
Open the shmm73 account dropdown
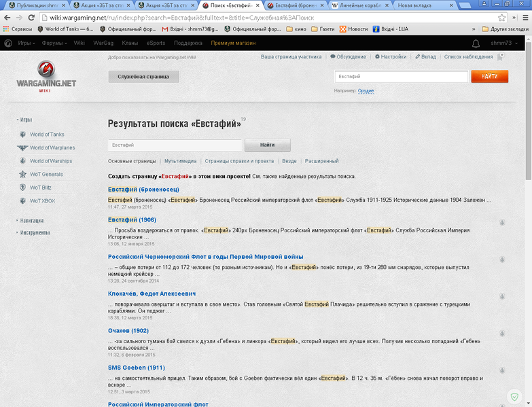[x=504, y=43]
